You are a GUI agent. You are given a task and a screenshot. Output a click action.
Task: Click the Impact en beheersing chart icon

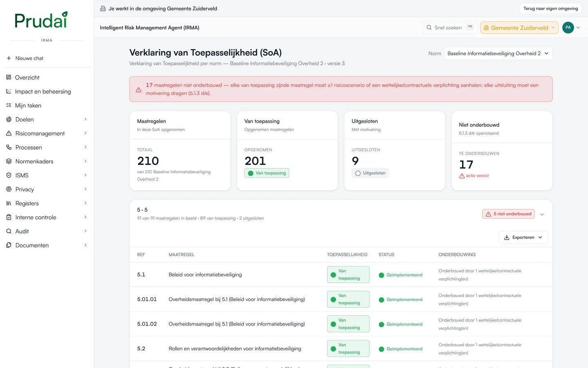pos(9,91)
